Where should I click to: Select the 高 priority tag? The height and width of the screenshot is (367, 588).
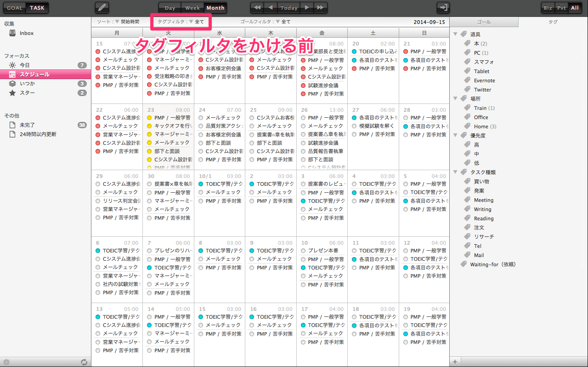[x=476, y=145]
